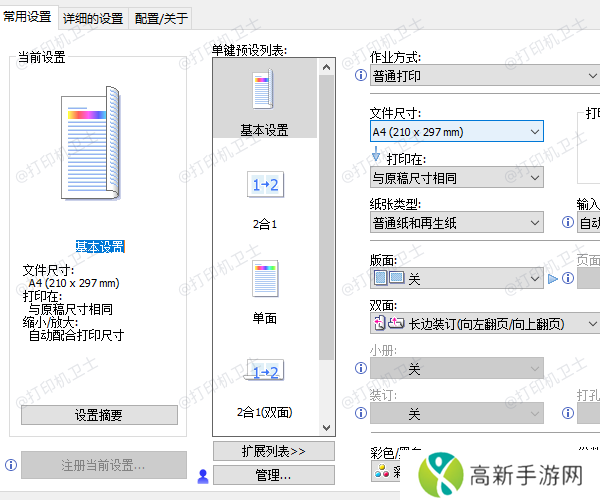Click the info icon beside 装订
Screen dimensions: 600x500
tap(360, 413)
